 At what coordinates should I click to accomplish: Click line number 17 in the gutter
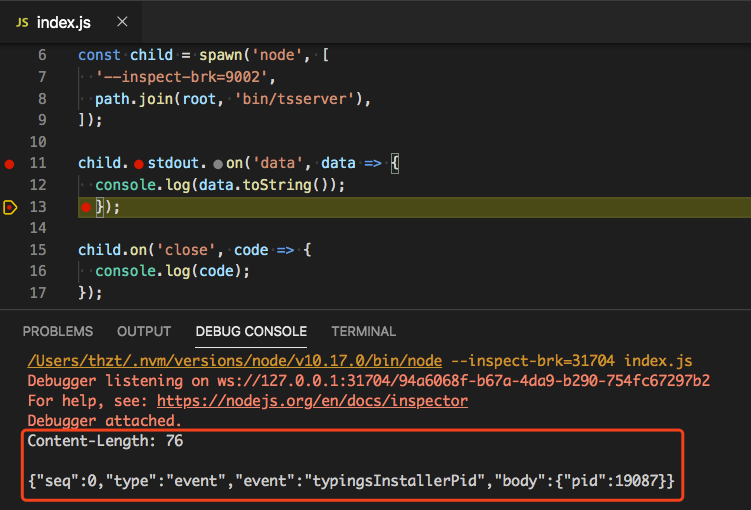tap(38, 293)
